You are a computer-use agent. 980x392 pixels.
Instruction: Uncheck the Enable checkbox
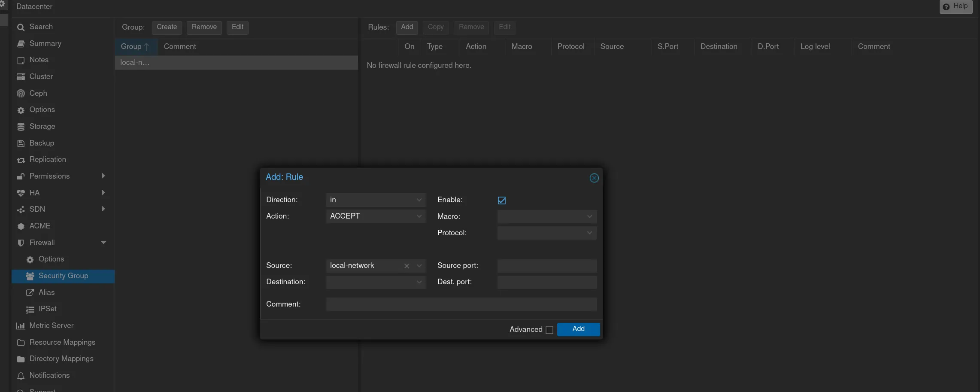(501, 201)
